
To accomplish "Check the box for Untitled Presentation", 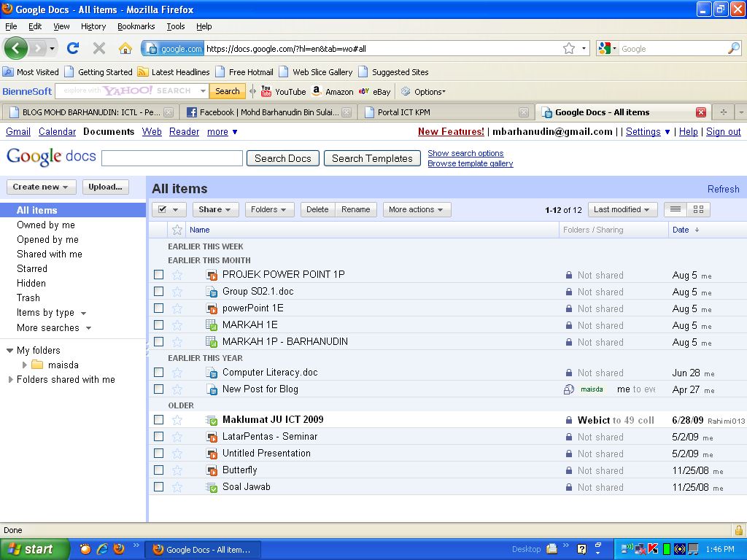I will (158, 454).
